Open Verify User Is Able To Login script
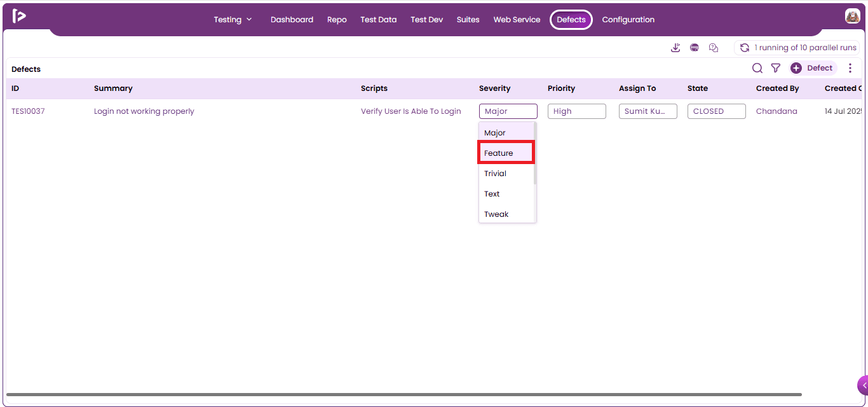 411,111
